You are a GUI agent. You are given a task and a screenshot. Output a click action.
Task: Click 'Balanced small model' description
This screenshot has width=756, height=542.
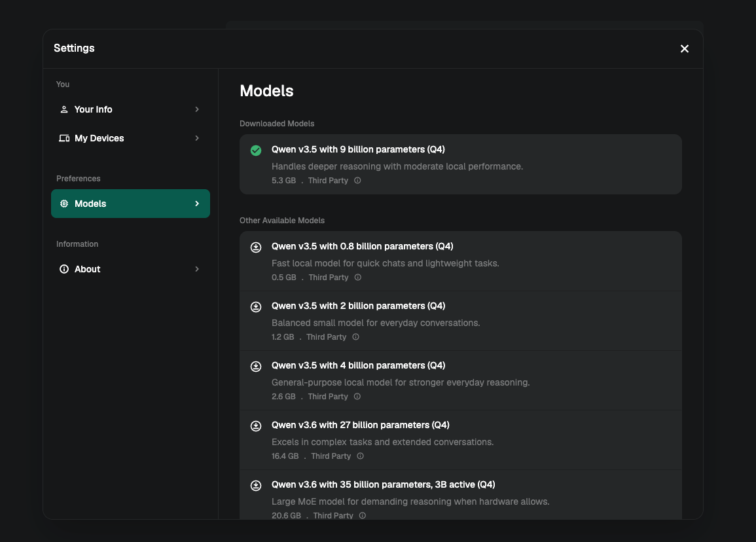pyautogui.click(x=376, y=323)
